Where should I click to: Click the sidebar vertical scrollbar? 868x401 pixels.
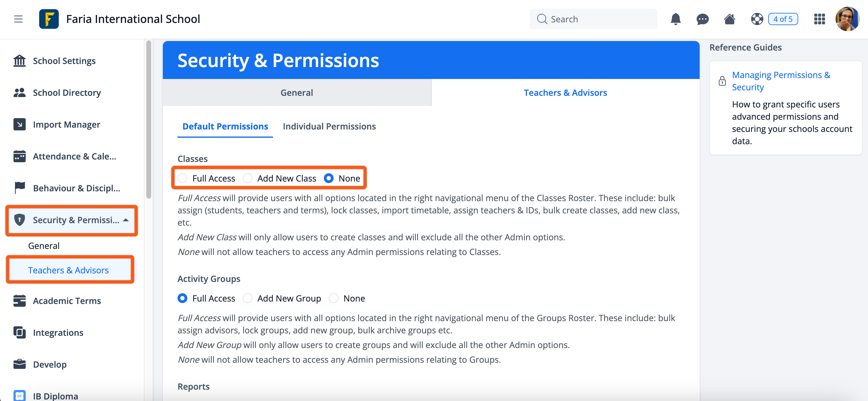point(149,119)
